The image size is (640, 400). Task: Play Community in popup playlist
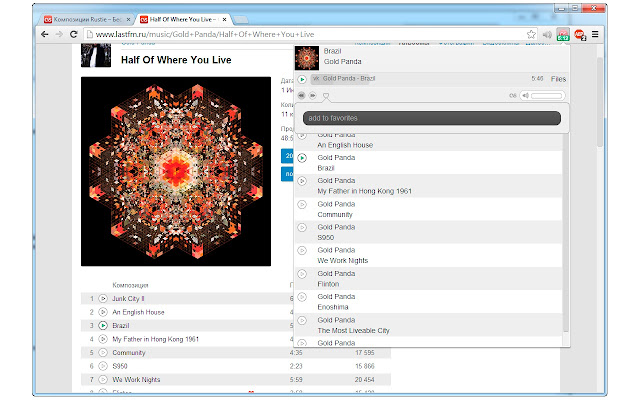(x=302, y=204)
